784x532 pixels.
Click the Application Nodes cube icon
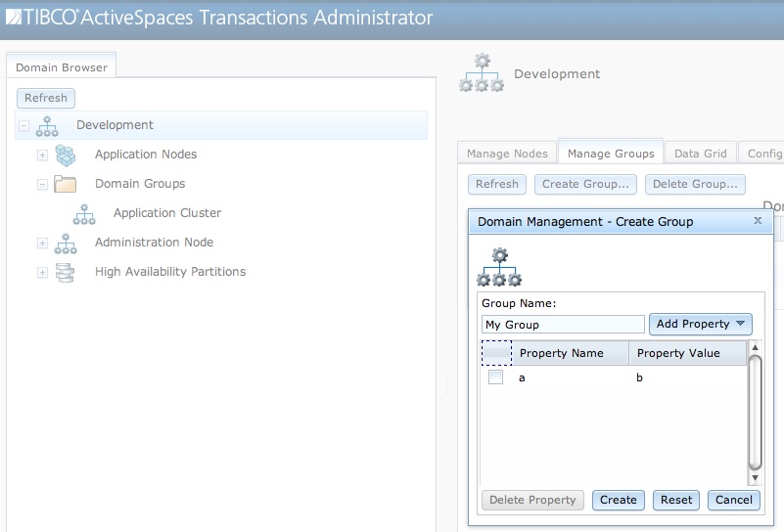[x=66, y=155]
